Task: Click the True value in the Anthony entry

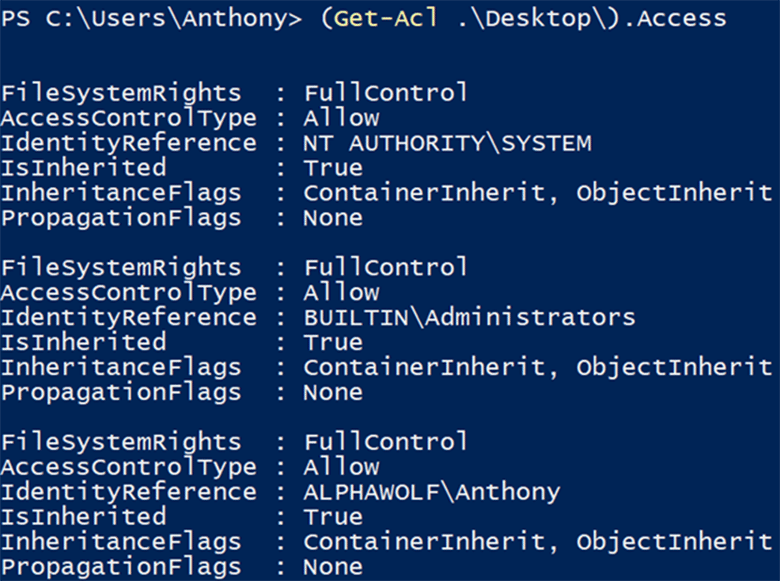Action: [x=333, y=517]
